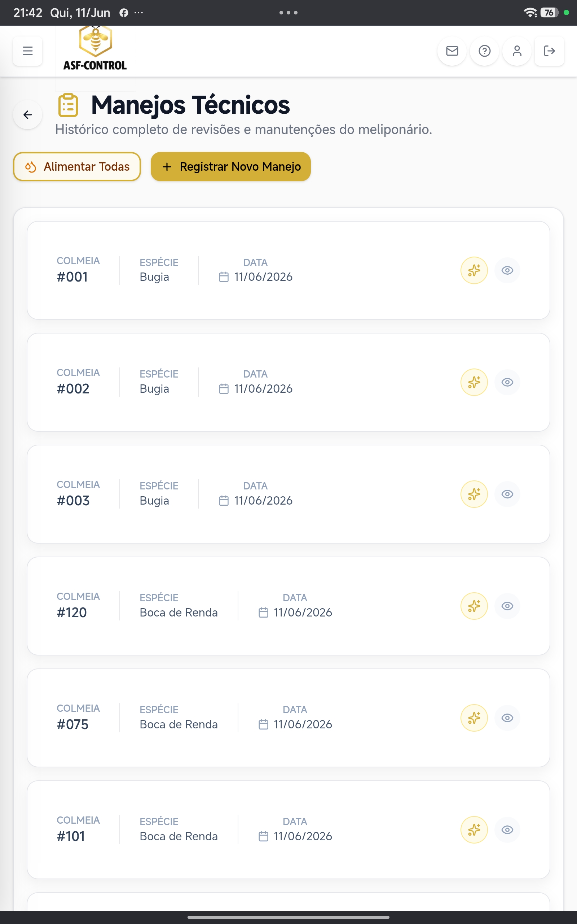Open the messages envelope icon

[452, 51]
